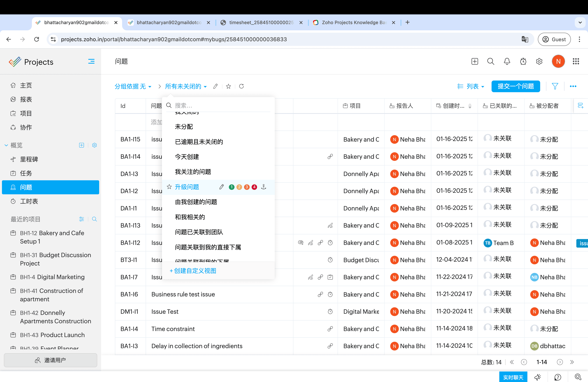Screen dimensions: 588x382
Task: Click refresh icon beside view name
Action: (241, 86)
